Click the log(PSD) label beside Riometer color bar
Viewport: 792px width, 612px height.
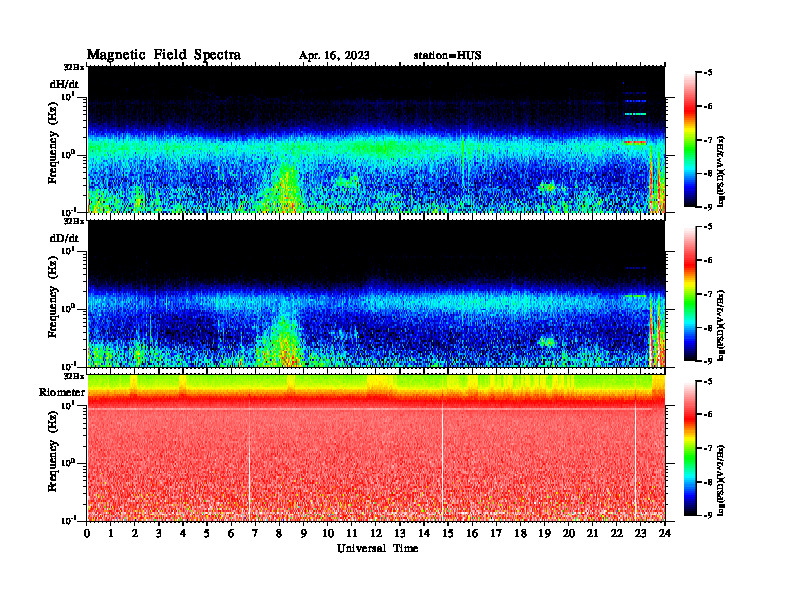point(721,479)
